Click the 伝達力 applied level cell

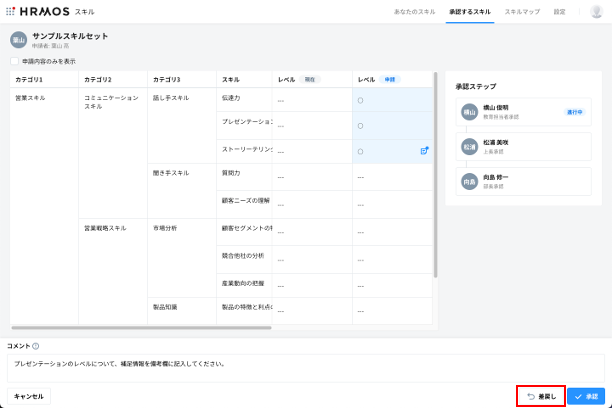point(393,99)
